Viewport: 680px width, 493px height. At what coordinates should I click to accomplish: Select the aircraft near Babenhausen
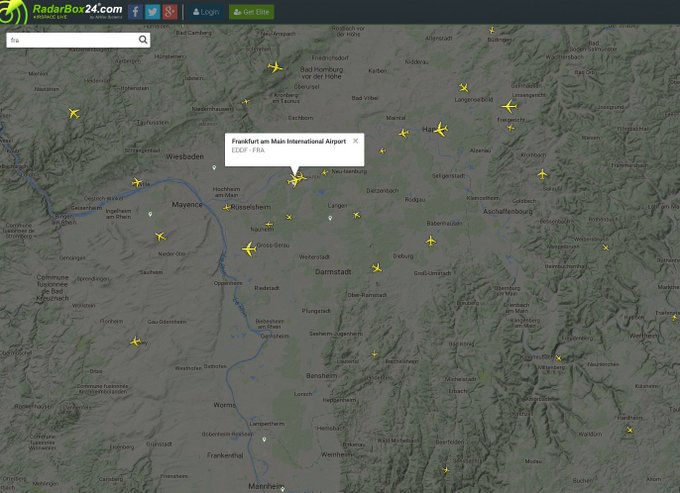(x=431, y=241)
